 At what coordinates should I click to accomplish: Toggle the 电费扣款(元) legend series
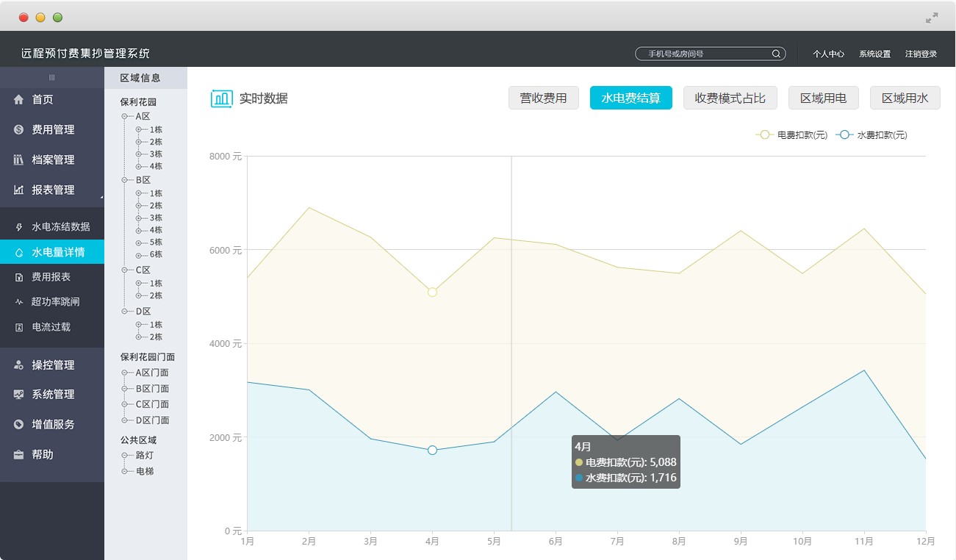[x=791, y=135]
